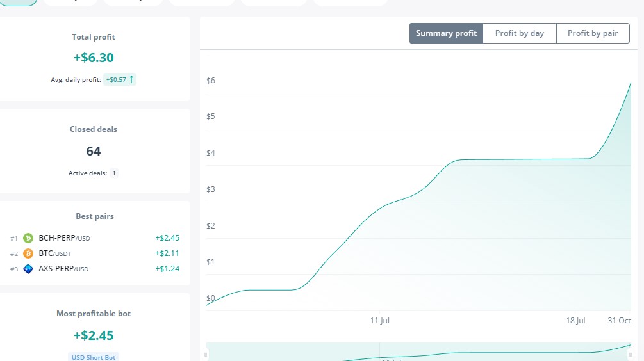Click the Most profitable bot heading
The height and width of the screenshot is (361, 644).
point(93,314)
